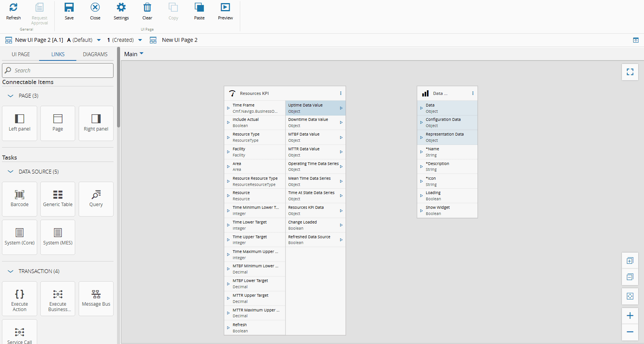Collapse the TRANSACTION (4) section
The image size is (644, 344).
click(10, 271)
